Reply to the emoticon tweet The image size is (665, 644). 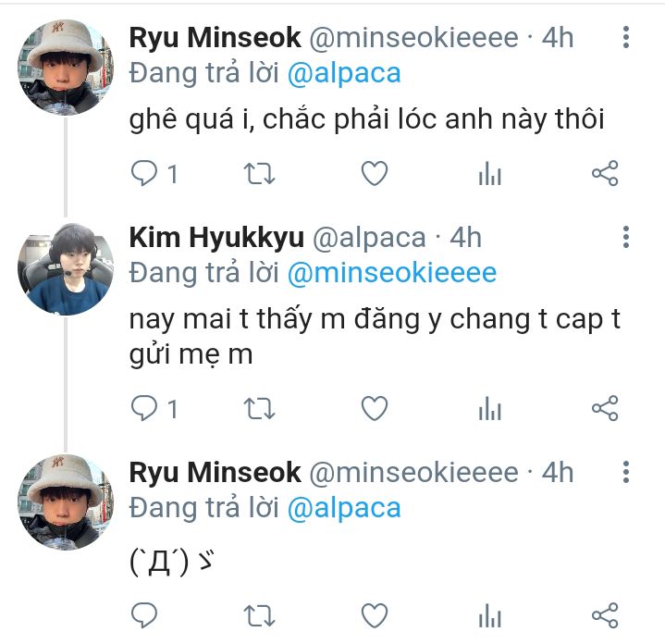(144, 614)
